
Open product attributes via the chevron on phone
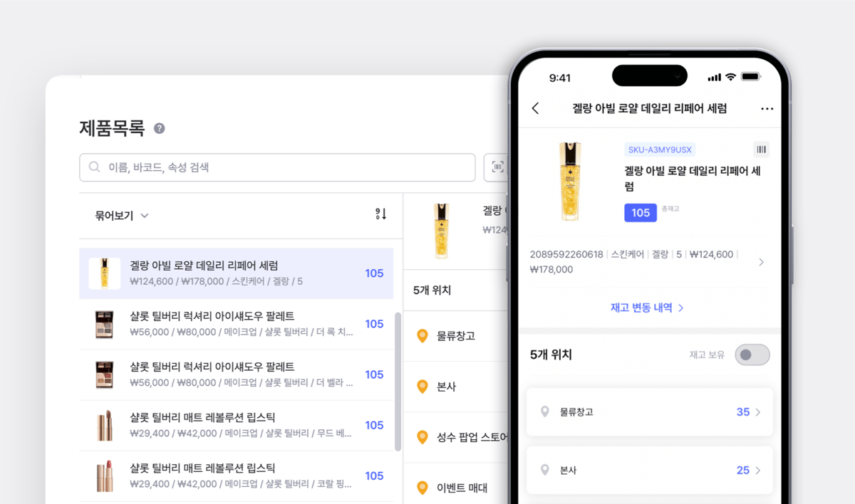tap(761, 262)
